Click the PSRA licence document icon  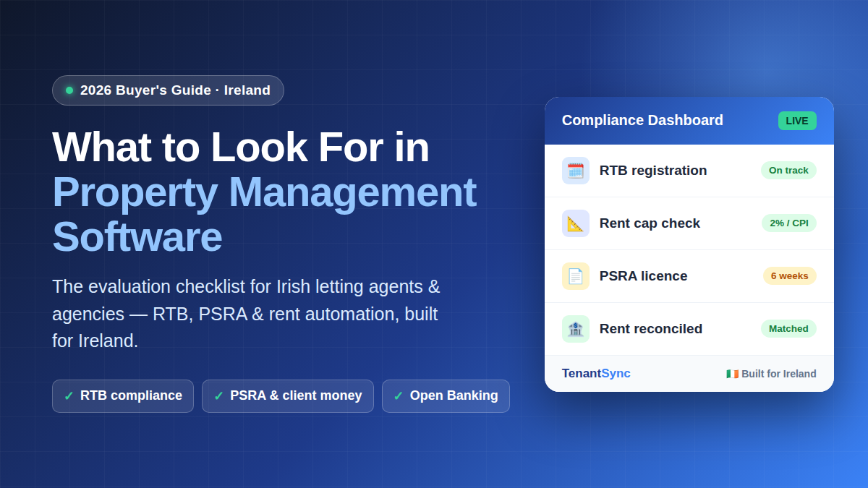tap(576, 276)
